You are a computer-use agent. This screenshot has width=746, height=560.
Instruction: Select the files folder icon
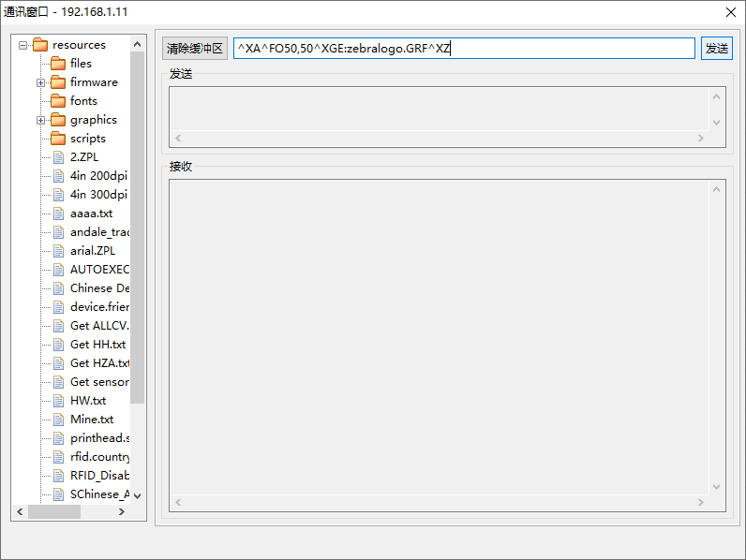[58, 64]
